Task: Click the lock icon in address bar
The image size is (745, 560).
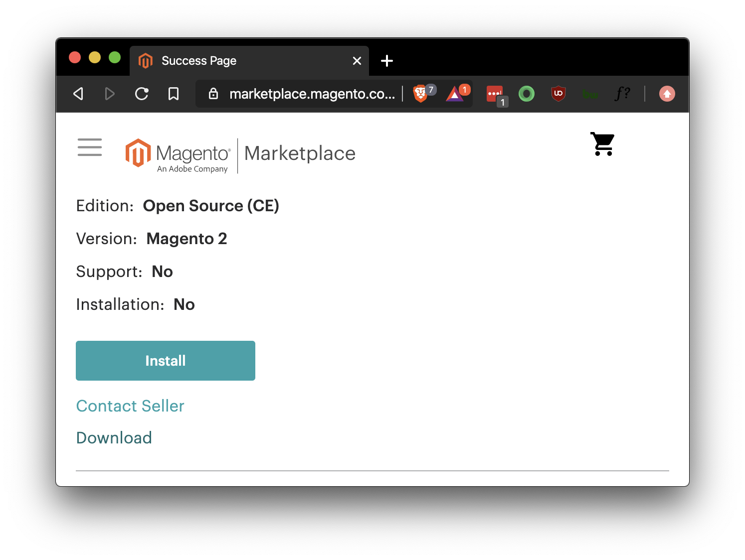Action: pyautogui.click(x=213, y=94)
